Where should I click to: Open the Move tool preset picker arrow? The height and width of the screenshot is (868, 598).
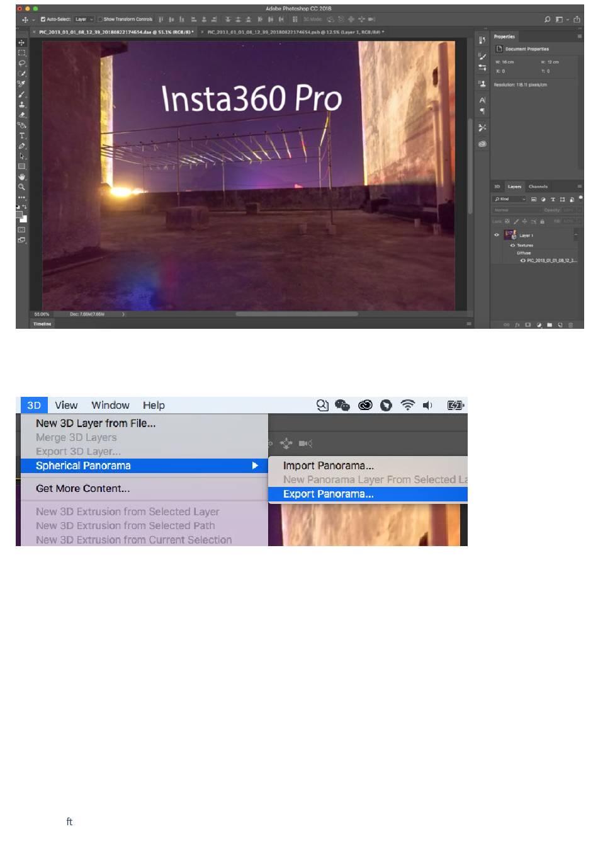pyautogui.click(x=33, y=20)
